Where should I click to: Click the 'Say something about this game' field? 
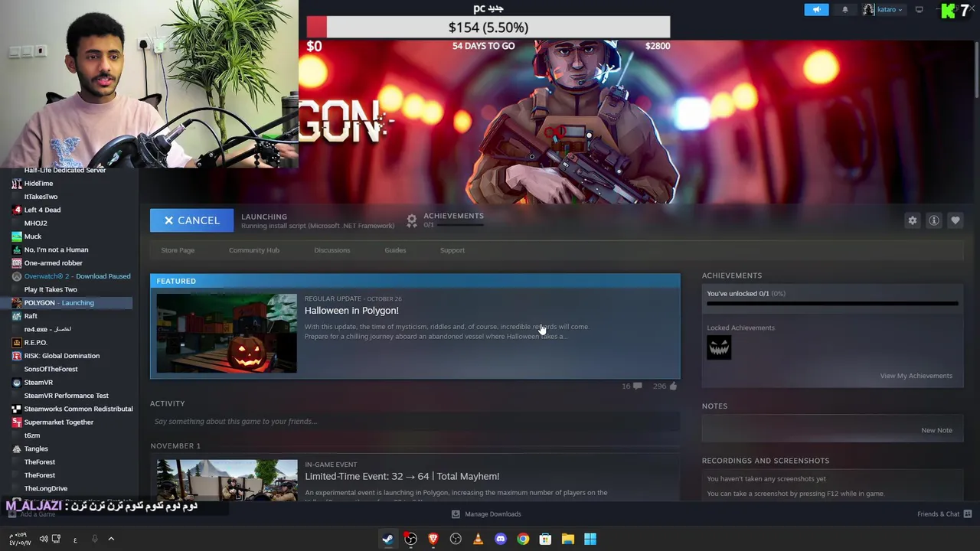click(x=415, y=422)
